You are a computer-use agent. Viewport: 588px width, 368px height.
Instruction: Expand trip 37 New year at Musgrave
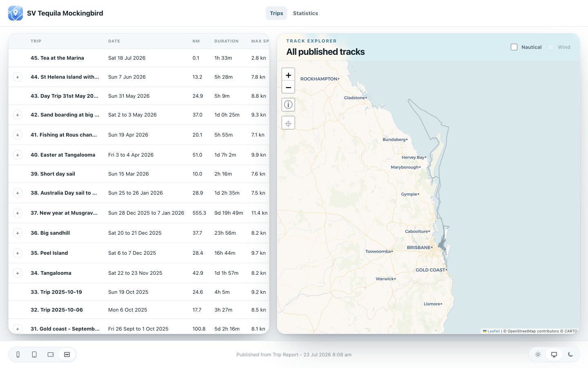tap(18, 213)
